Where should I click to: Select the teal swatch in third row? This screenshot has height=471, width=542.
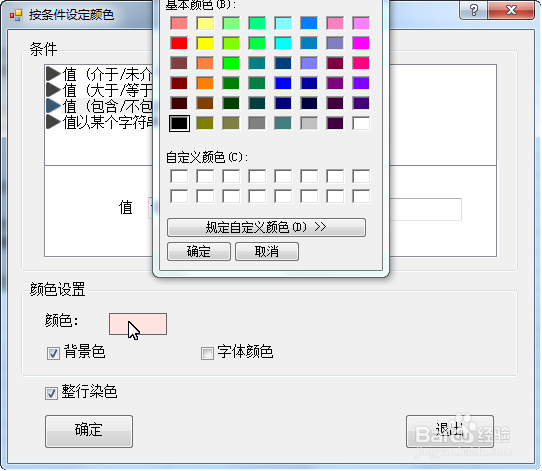point(257,63)
